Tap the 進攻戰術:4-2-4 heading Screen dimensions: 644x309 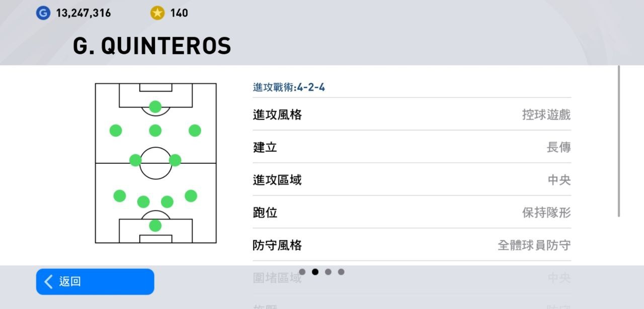[x=289, y=87]
